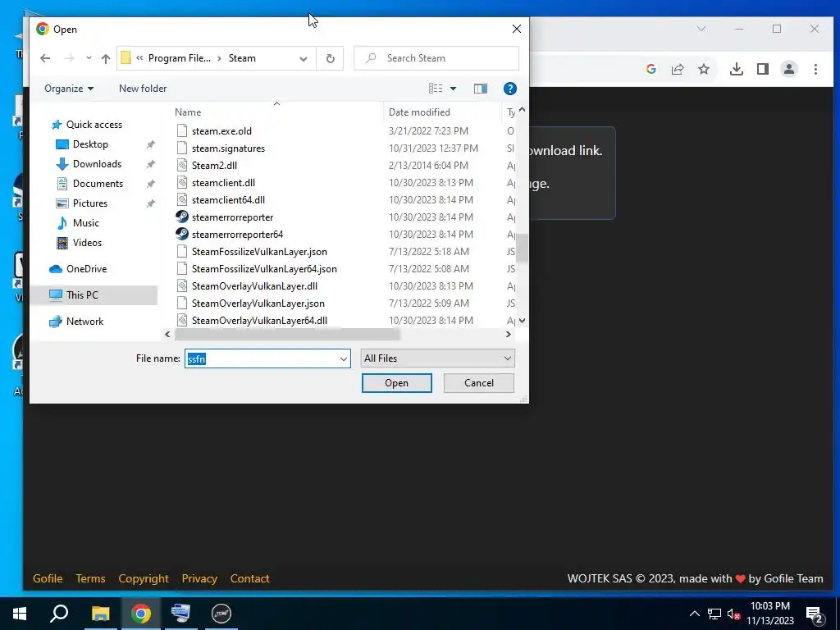
Task: Open the Windows Start menu
Action: (20, 614)
